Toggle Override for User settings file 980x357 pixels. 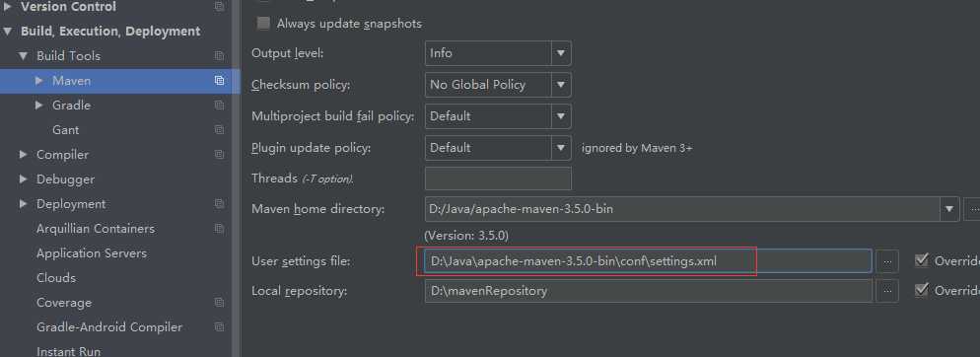point(921,260)
